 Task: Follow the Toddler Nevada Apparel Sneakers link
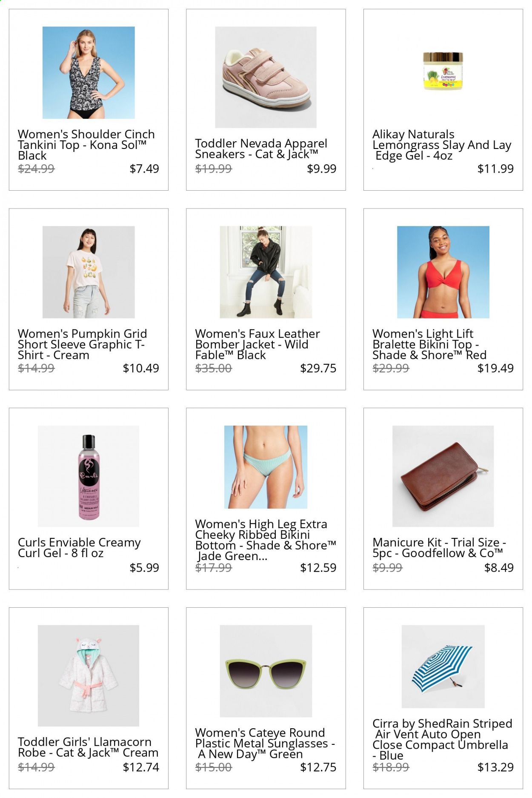(x=261, y=149)
